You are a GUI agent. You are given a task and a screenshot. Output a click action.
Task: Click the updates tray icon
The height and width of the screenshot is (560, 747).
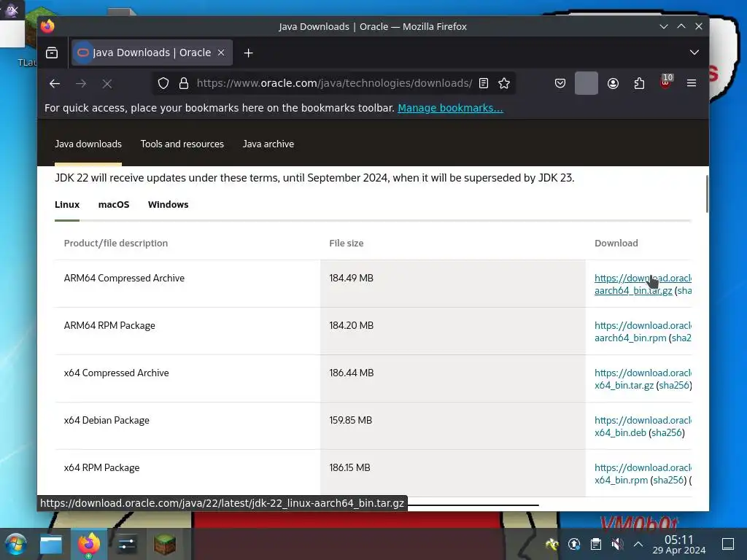tap(574, 544)
